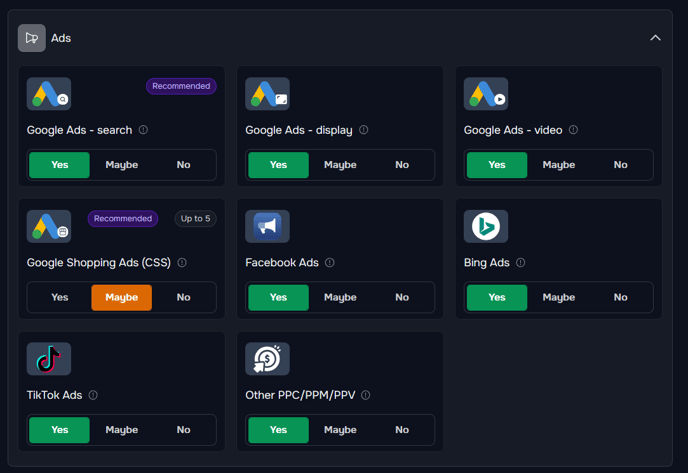Collapse the Ads section chevron

click(655, 38)
